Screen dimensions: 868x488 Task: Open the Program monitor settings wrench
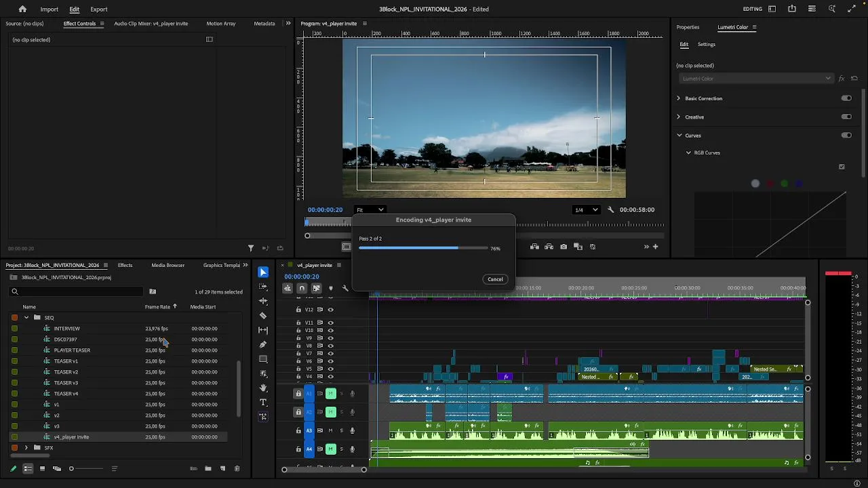[611, 210]
